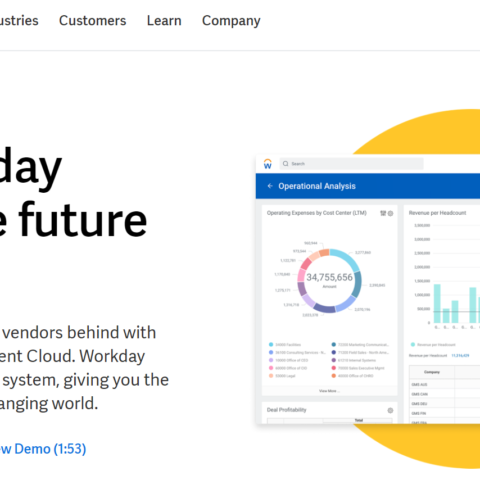Open the partially visible Industries menu
Screen dimensions: 480x480
click(19, 21)
